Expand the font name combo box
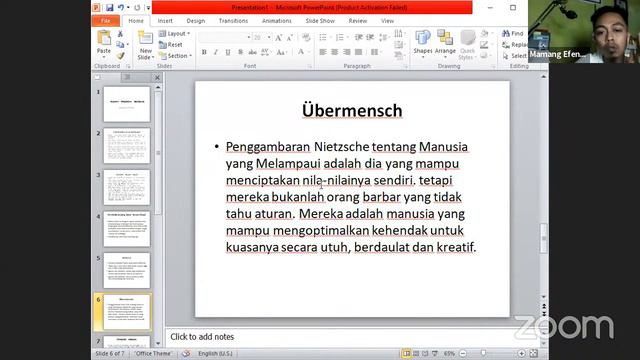 tap(249, 38)
